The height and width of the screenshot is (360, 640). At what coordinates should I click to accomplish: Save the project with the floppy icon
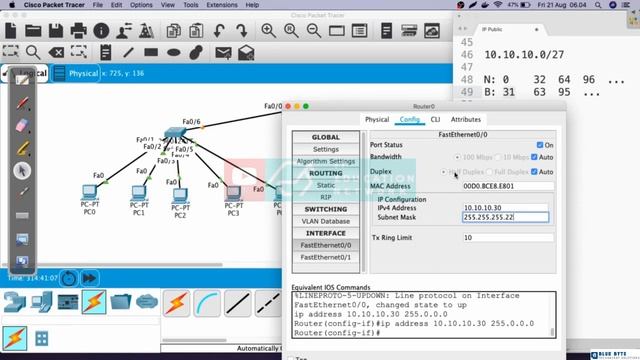click(x=56, y=31)
